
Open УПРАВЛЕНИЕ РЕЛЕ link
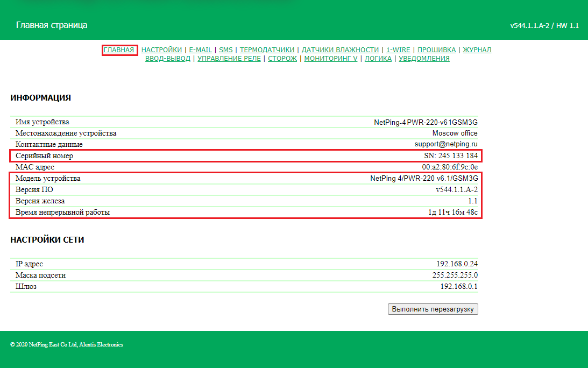point(229,59)
